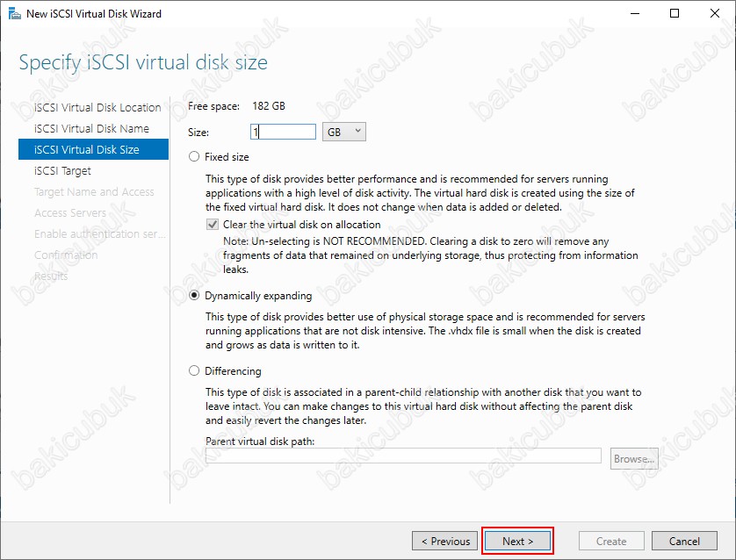The height and width of the screenshot is (560, 736).
Task: Go to iSCSI Virtual Disk Name step
Action: click(x=91, y=128)
